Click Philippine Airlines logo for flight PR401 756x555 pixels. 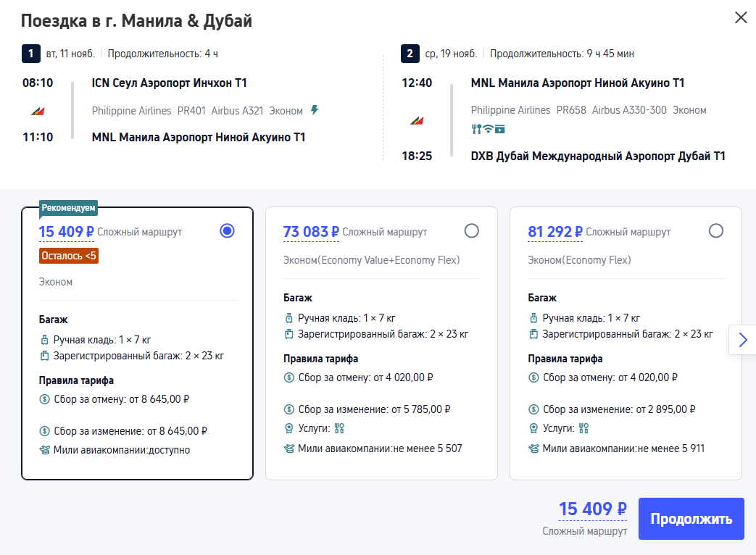tap(38, 112)
